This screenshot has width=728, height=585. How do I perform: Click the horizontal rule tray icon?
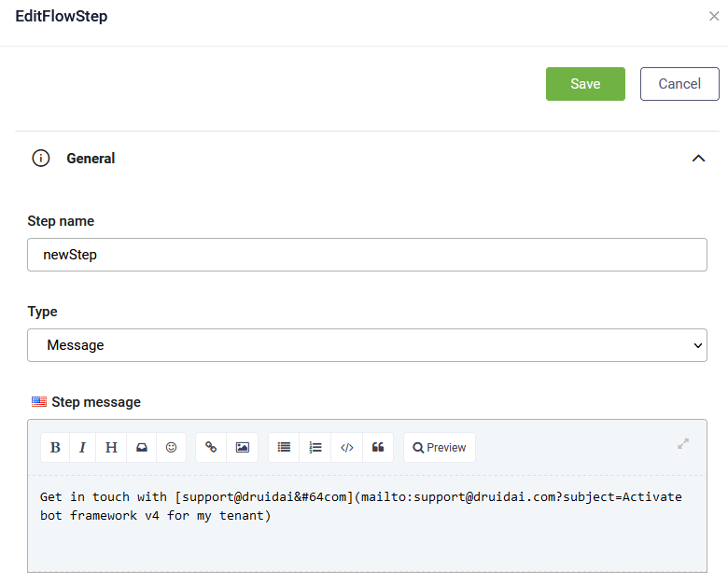[x=142, y=447]
